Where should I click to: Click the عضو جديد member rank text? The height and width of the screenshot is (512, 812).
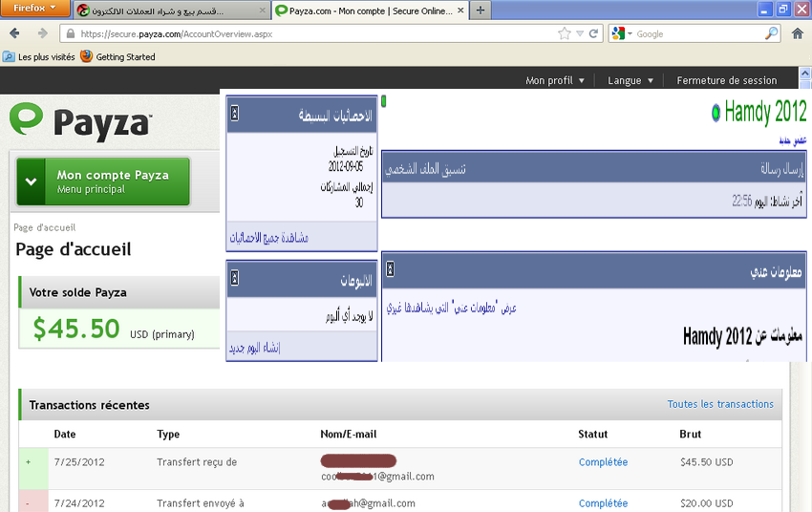[793, 140]
